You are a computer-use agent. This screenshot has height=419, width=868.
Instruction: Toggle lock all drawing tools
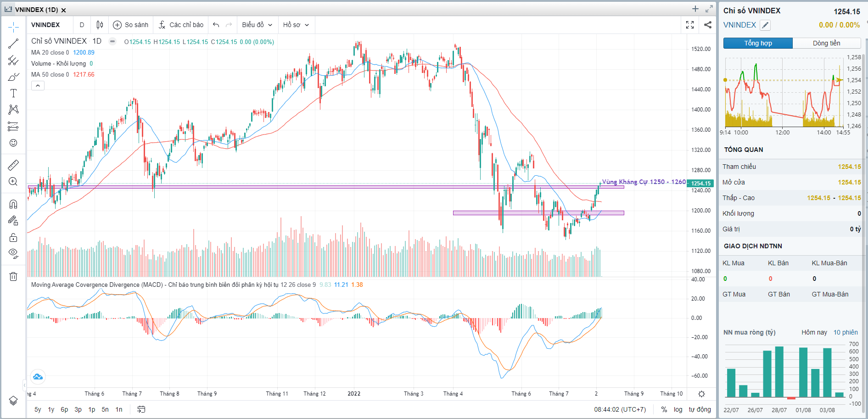pyautogui.click(x=13, y=237)
